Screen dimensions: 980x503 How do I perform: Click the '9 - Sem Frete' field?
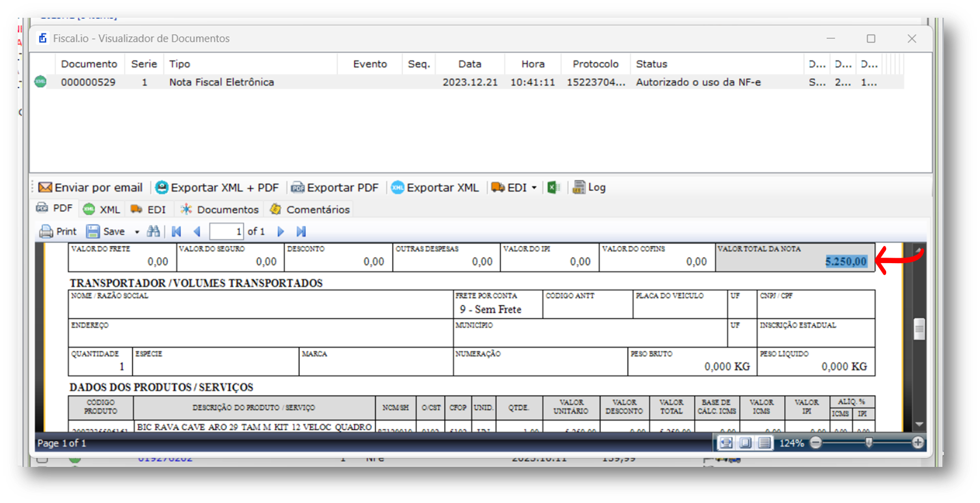pyautogui.click(x=490, y=309)
